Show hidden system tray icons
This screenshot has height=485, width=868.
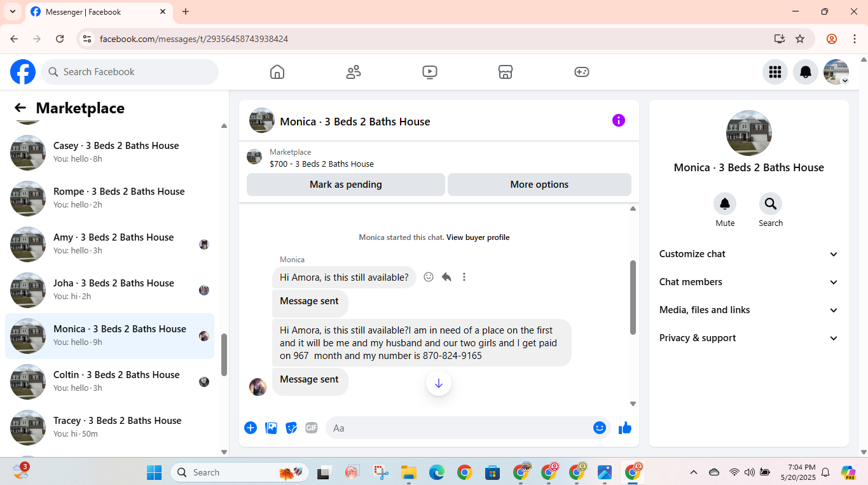point(694,472)
